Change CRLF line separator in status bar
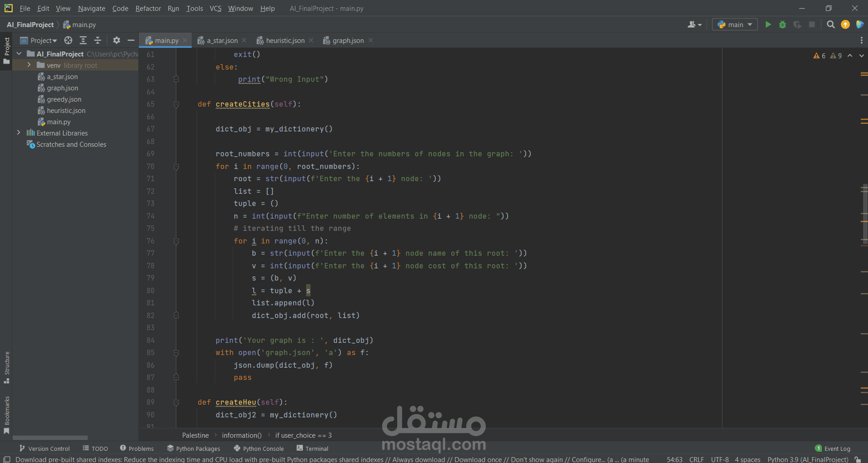868x463 pixels. click(x=696, y=459)
